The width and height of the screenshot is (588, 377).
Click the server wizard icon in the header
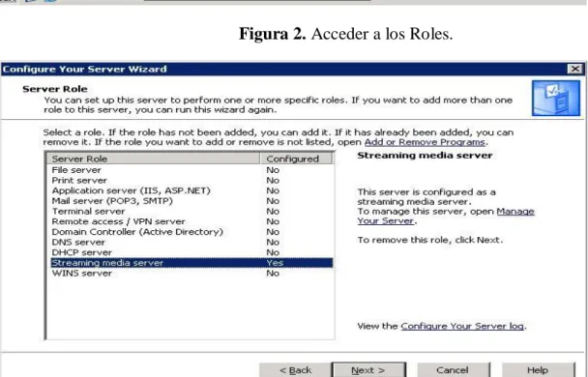click(556, 99)
